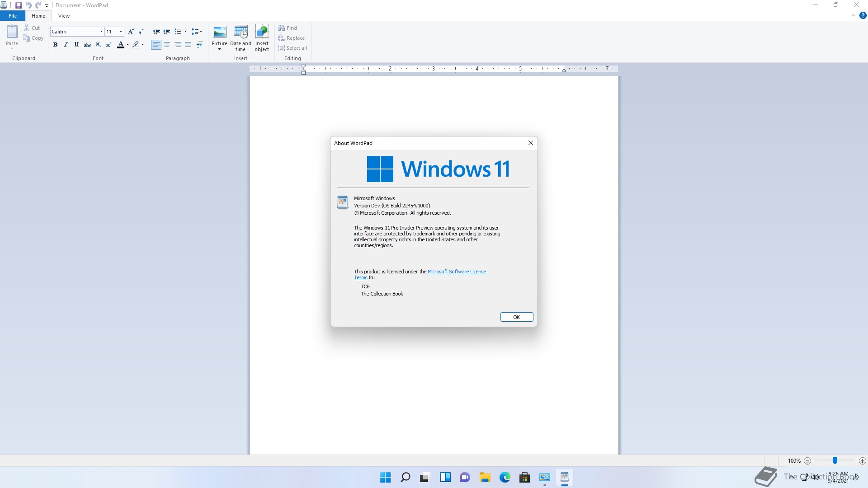Click the Grow font icon
The height and width of the screenshot is (488, 868).
[x=131, y=32]
